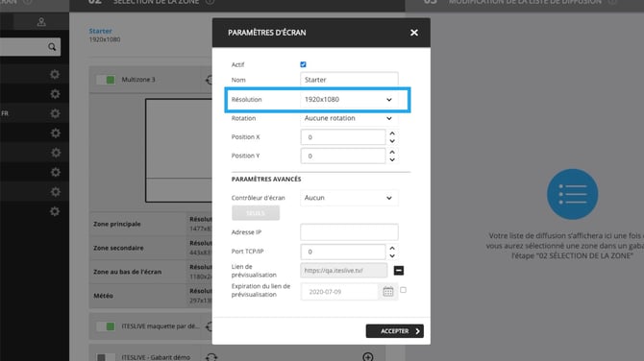Click the gear icon on the FR row

(55, 113)
